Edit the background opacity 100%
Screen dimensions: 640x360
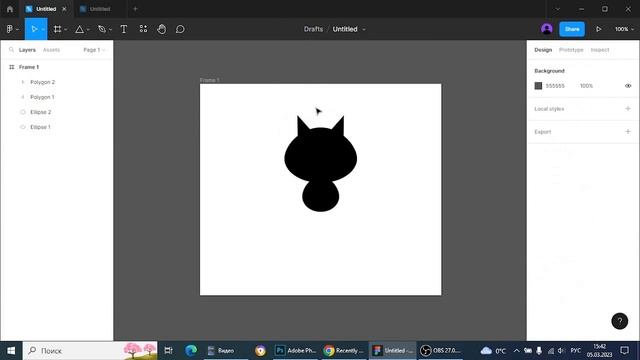pos(586,86)
